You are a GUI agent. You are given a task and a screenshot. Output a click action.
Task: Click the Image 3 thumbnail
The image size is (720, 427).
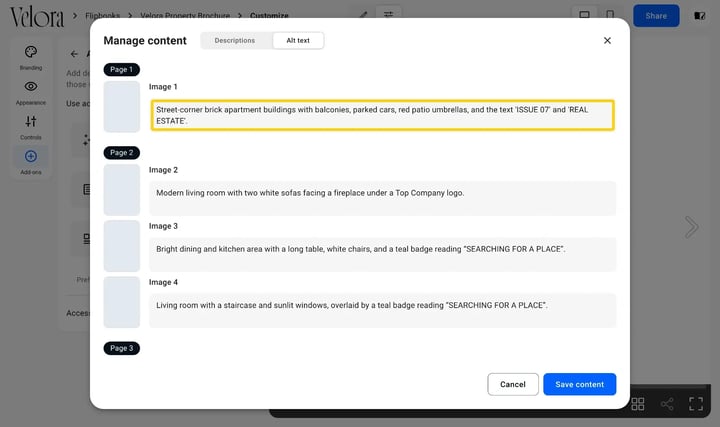122,246
